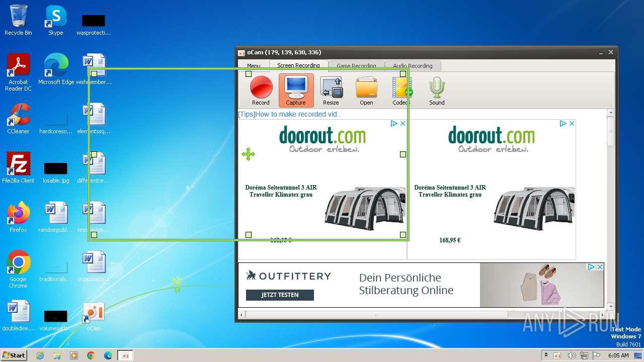The width and height of the screenshot is (644, 362).
Task: Select the Recycle Bin desktop icon
Action: pos(18,20)
